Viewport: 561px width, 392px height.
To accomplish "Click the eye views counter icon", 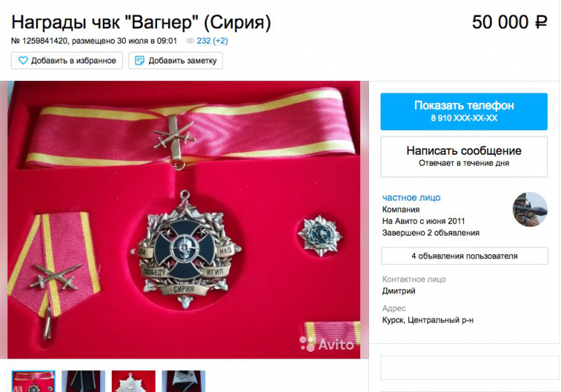I will [191, 41].
